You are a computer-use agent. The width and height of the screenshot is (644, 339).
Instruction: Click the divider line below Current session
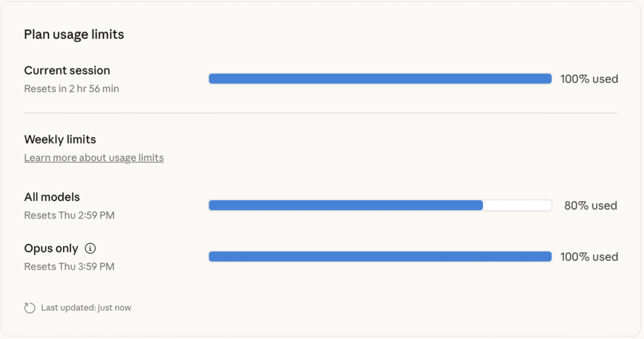[321, 113]
